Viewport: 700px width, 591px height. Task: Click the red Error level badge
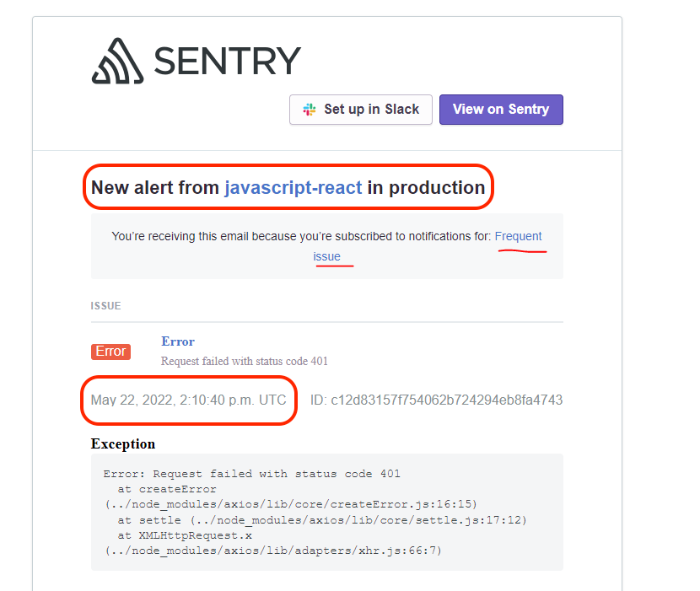pyautogui.click(x=110, y=352)
